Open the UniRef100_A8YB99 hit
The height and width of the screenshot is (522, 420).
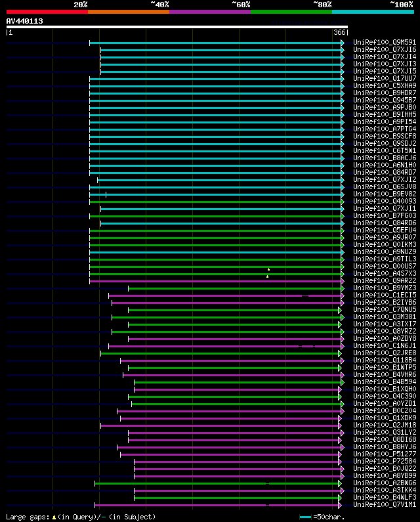pos(385,475)
